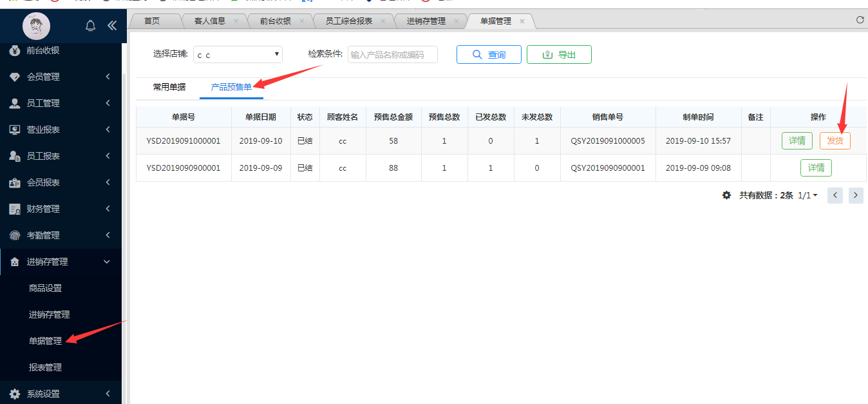Click the 制单时间 column header
Viewport: 868px width, 404px height.
click(x=698, y=117)
